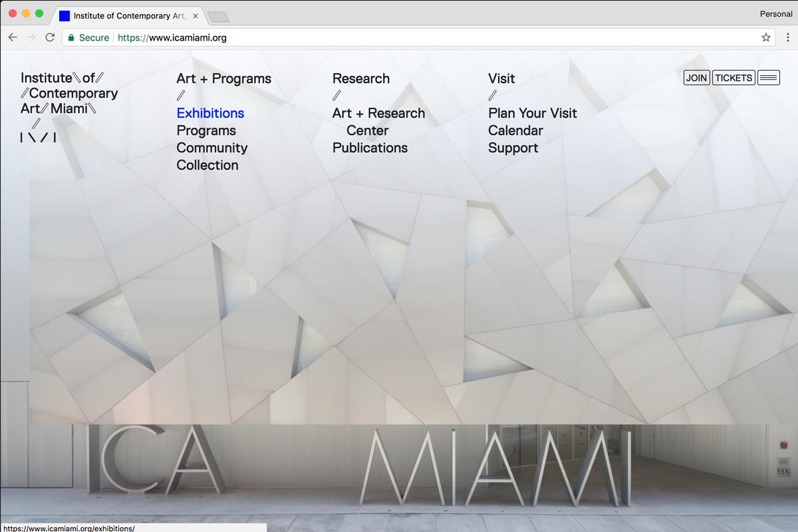
Task: Click the Personal profile button
Action: pyautogui.click(x=776, y=14)
